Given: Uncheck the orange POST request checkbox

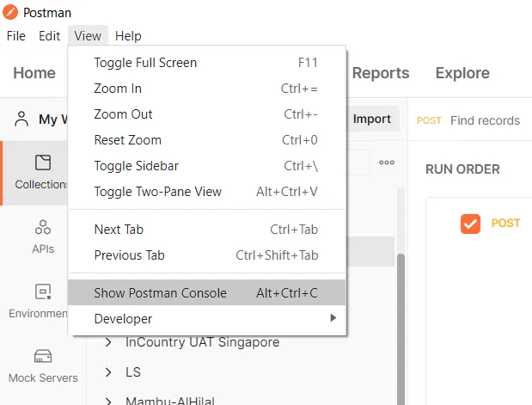Looking at the screenshot, I should 470,224.
